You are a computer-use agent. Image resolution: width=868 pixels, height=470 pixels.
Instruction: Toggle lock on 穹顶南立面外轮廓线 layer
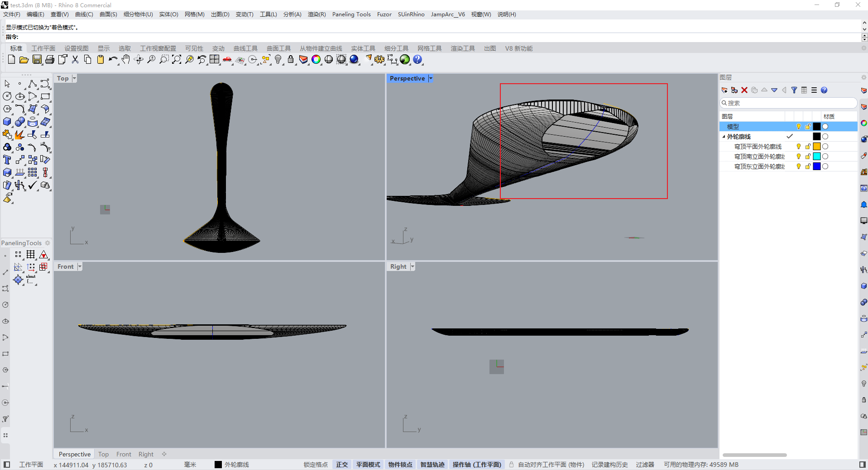(808, 157)
